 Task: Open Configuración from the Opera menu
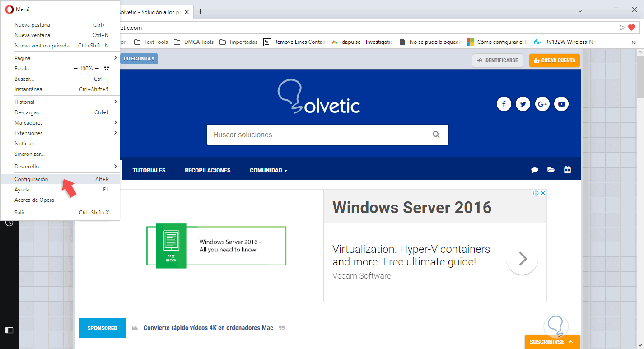point(60,179)
